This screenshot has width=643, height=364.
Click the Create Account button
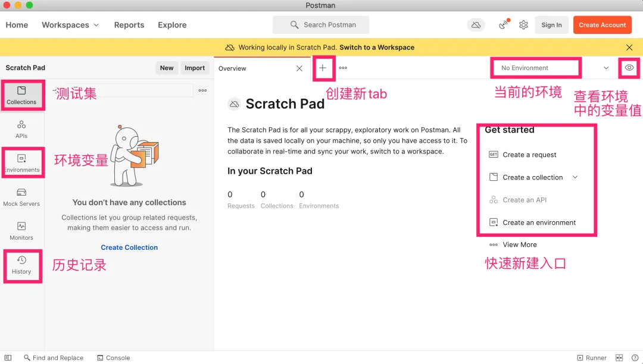[x=602, y=25]
